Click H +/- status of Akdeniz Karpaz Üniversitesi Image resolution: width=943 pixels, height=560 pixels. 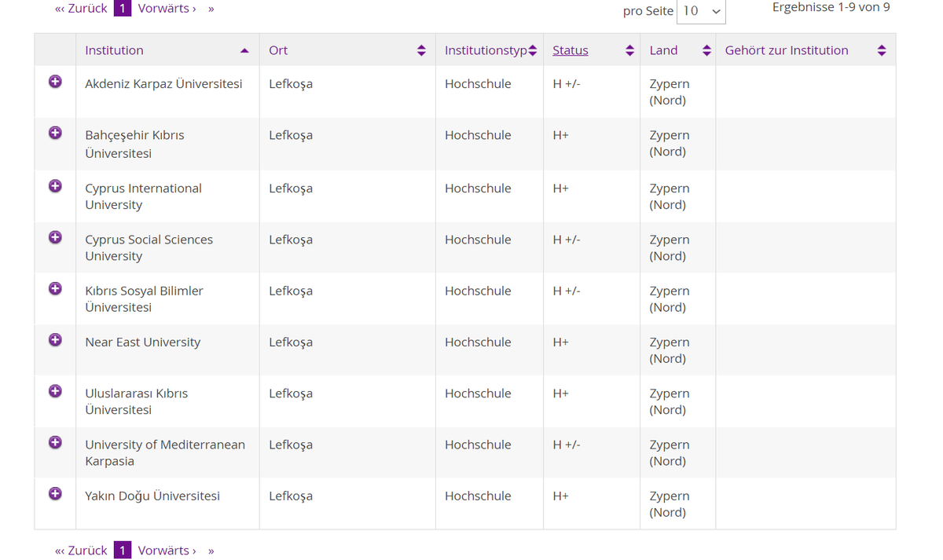point(567,84)
